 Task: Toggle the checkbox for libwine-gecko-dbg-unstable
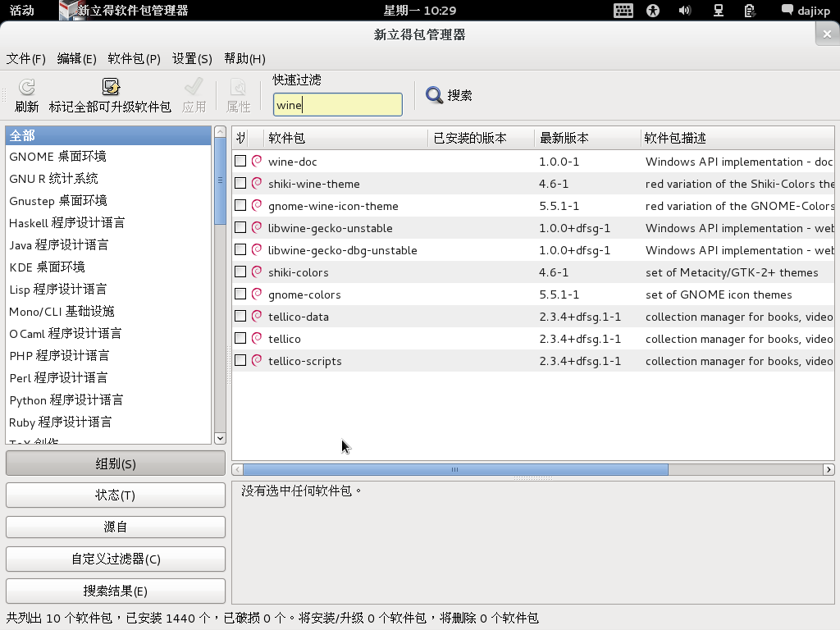coord(240,249)
